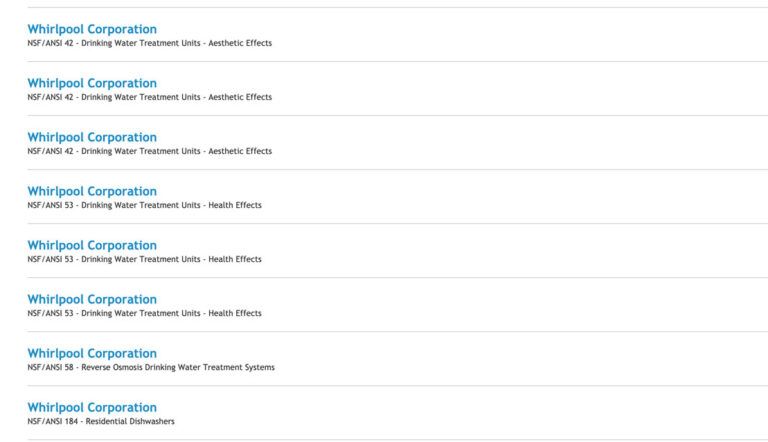Screen dimensions: 768x442
Task: Select the second Aesthetic Effects description line
Action: pyautogui.click(x=149, y=97)
